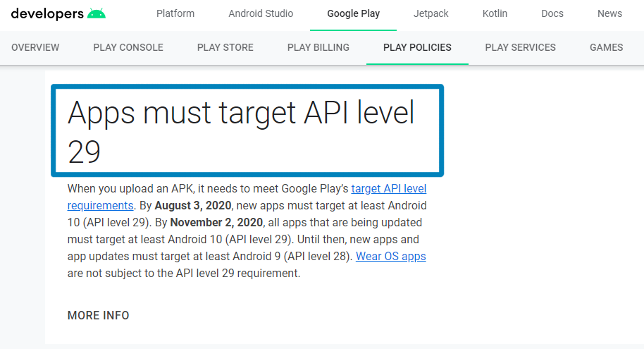
Task: Switch to the OVERVIEW subtab
Action: (35, 48)
